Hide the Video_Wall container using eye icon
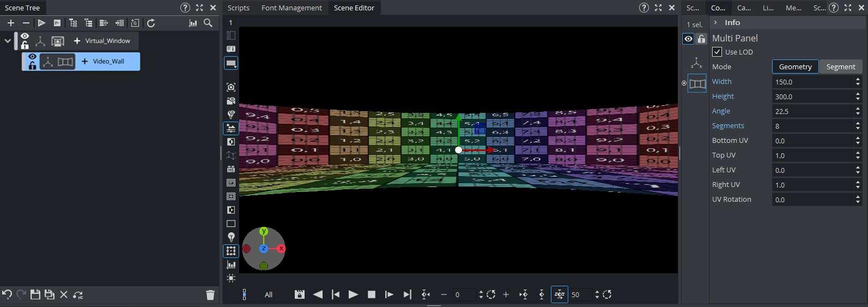 [x=32, y=57]
